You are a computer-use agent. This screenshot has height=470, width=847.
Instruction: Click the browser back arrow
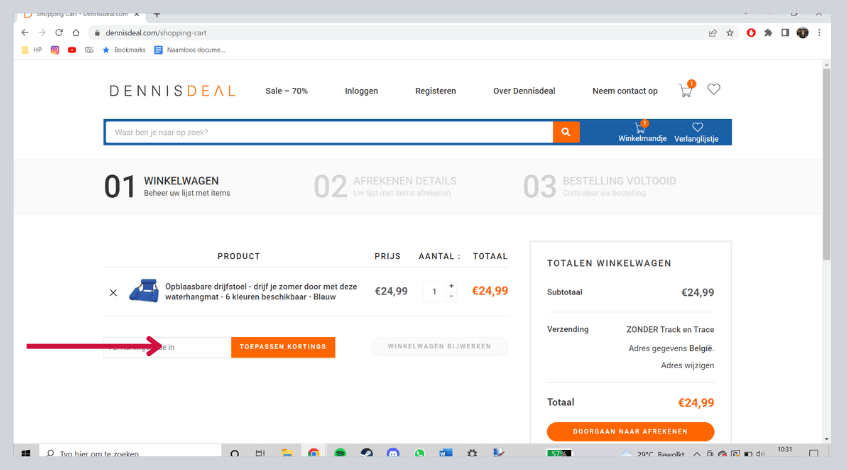25,32
